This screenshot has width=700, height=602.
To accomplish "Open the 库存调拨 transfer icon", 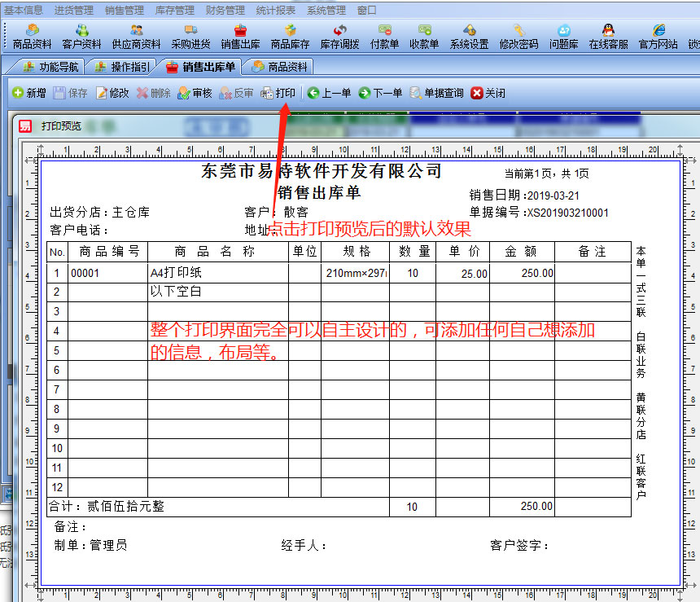I will coord(340,37).
